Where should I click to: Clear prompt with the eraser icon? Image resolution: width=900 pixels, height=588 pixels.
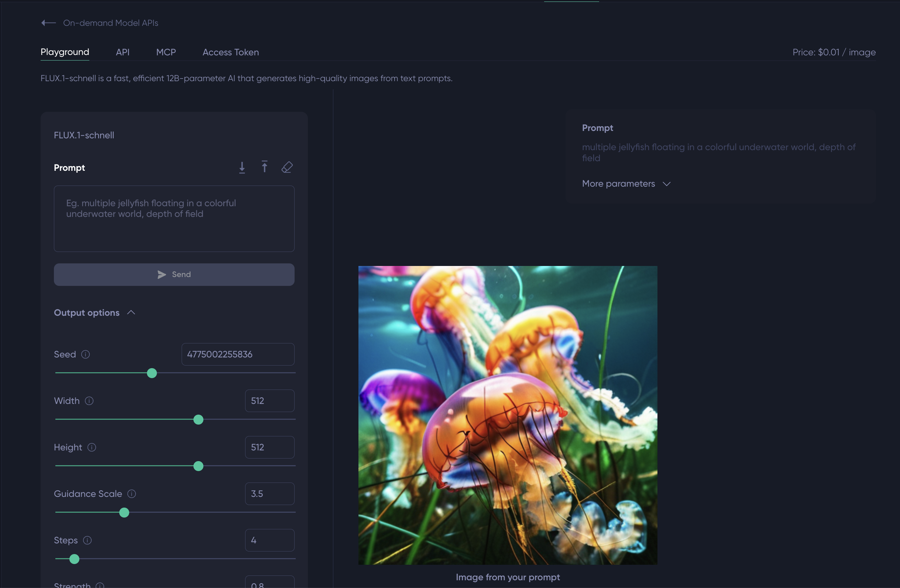coord(287,167)
